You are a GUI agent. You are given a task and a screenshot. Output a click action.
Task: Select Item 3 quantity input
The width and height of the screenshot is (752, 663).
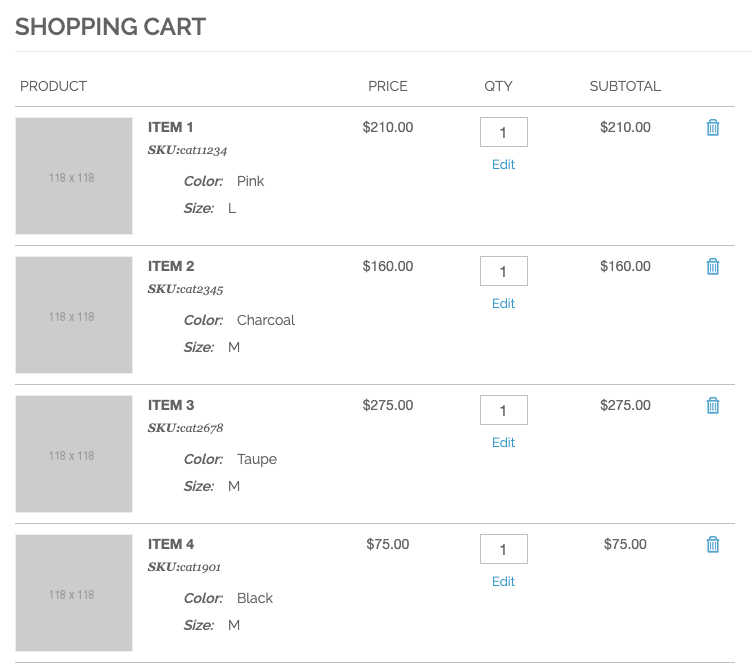[503, 410]
